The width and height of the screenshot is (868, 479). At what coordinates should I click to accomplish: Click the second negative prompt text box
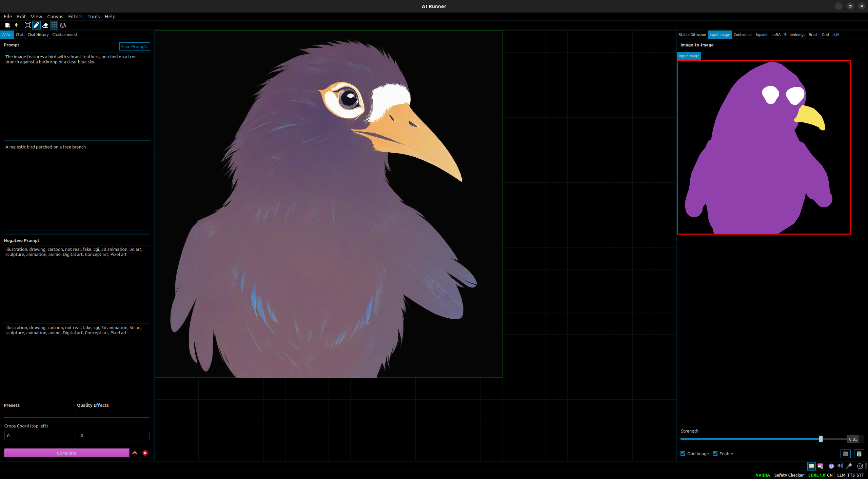pos(77,361)
